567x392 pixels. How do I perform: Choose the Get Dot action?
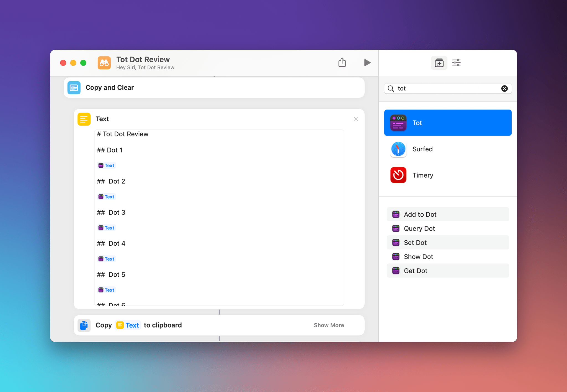[x=448, y=271]
